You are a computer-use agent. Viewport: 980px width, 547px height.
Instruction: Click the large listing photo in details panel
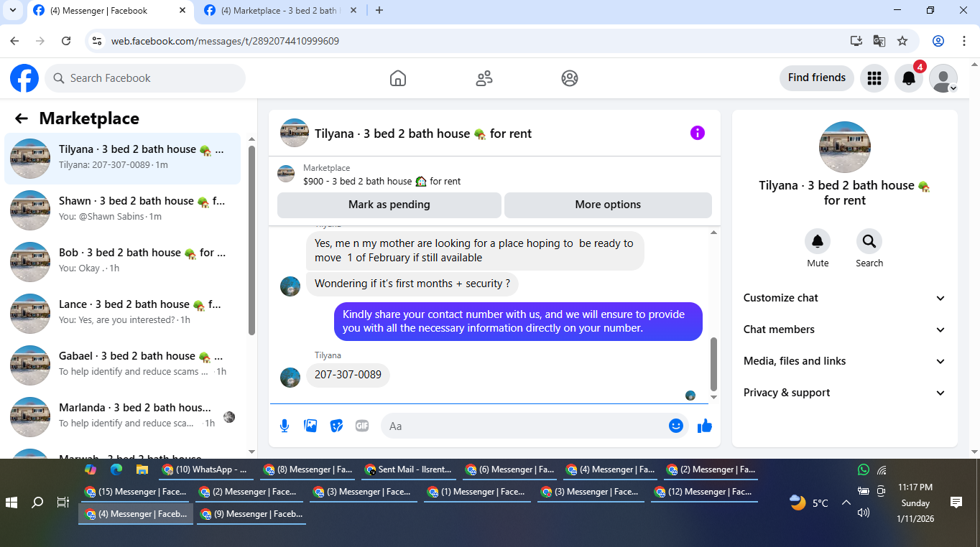[x=845, y=147]
